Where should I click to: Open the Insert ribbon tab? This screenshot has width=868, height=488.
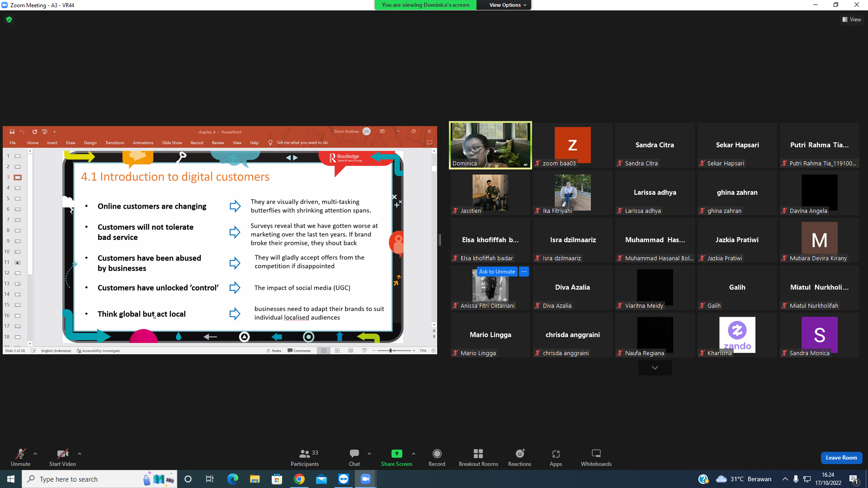[52, 143]
